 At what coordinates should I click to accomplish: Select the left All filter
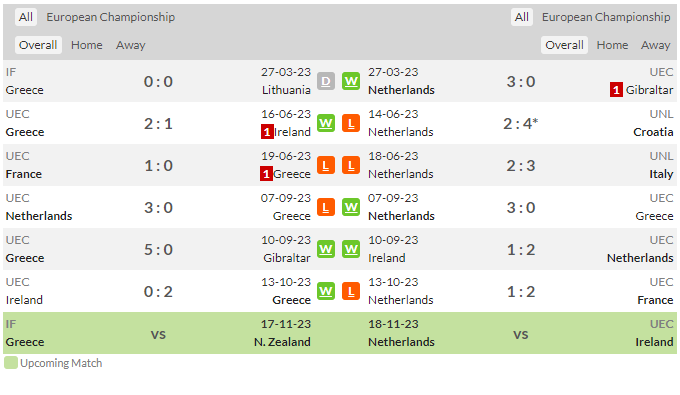point(26,17)
